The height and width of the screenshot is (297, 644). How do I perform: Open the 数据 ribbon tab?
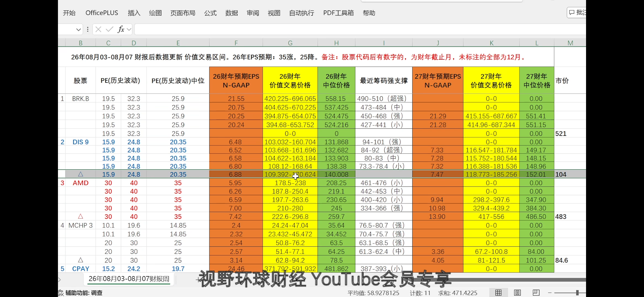pos(232,13)
